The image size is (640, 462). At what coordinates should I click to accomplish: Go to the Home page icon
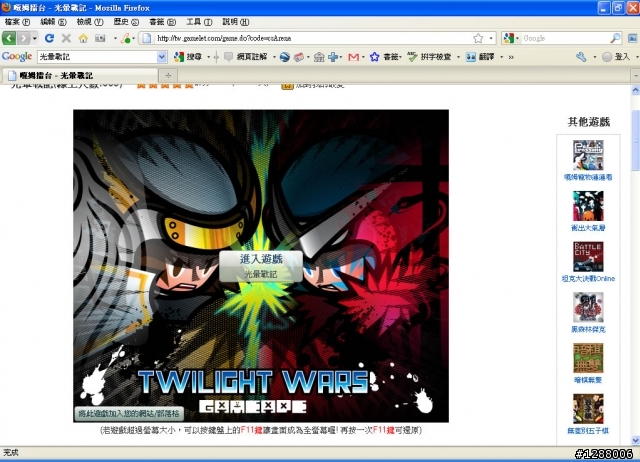tap(83, 38)
